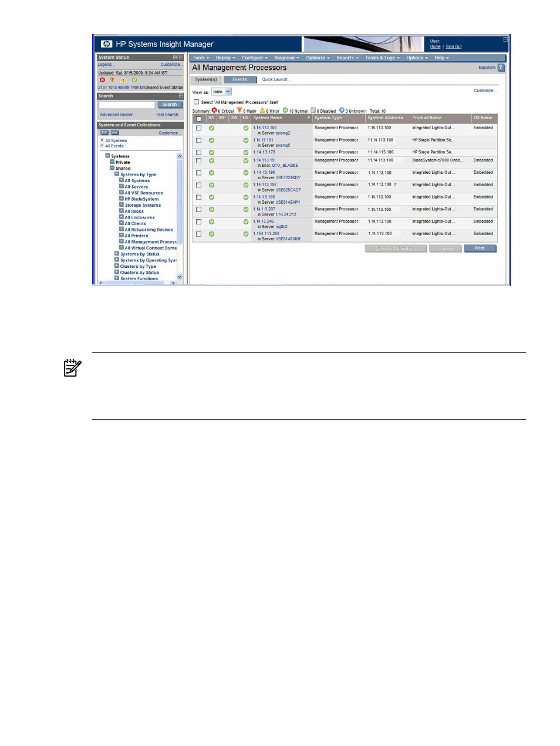
Task: Click the tree scrollbar down arrow
Action: [x=180, y=277]
